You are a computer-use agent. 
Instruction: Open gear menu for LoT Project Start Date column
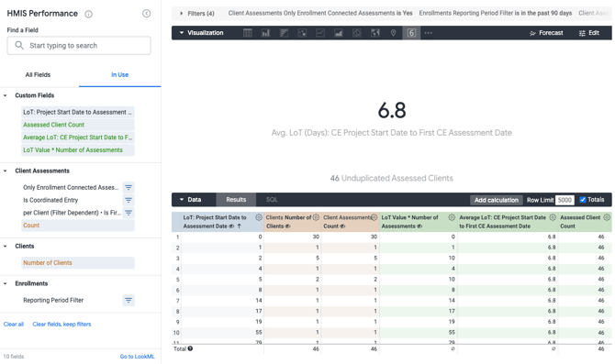pos(259,217)
